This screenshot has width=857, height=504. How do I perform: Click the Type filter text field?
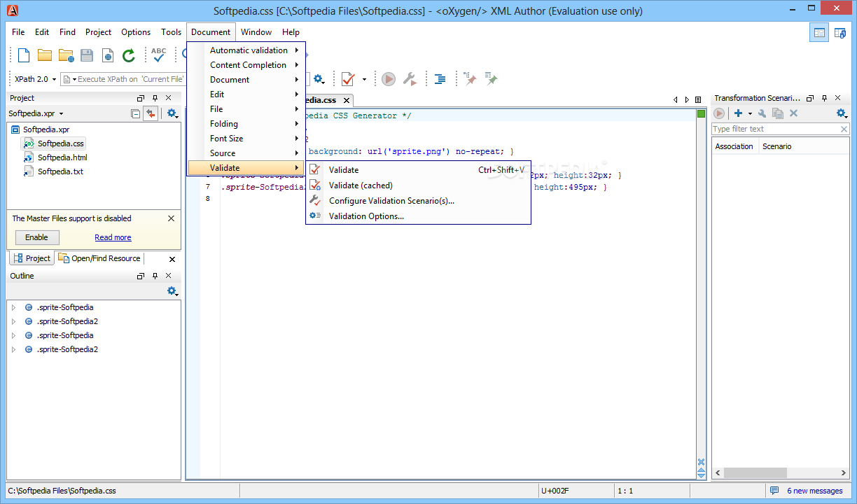tap(775, 129)
